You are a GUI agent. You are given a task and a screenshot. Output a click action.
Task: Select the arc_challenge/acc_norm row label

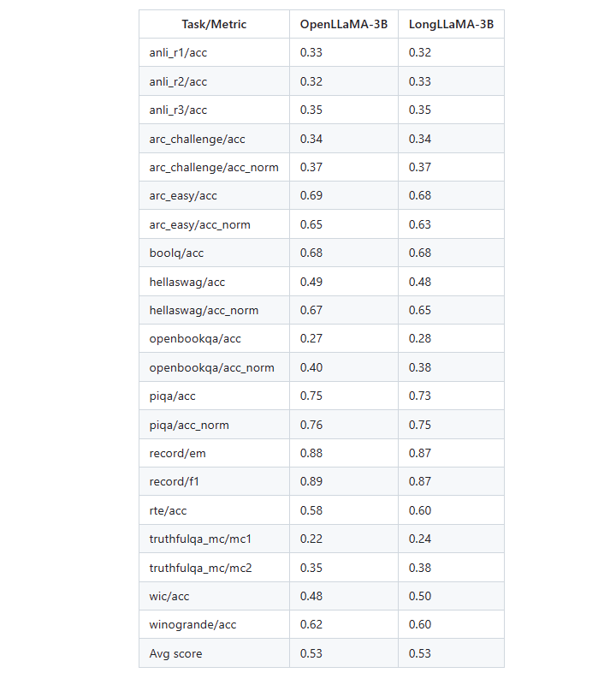(214, 167)
